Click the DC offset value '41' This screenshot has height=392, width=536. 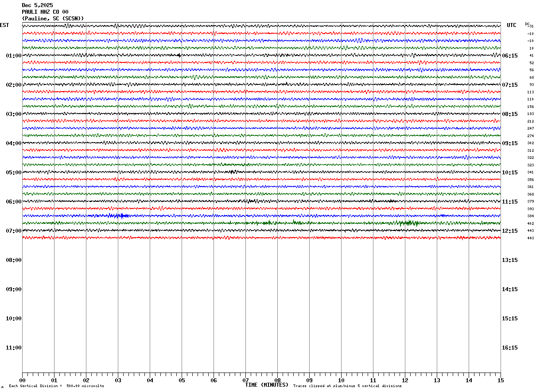point(532,56)
